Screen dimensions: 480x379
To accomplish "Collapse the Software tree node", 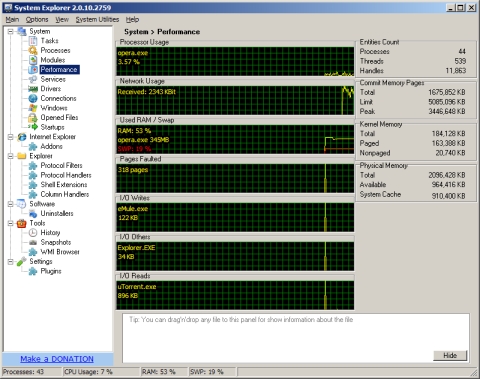I will [11, 204].
